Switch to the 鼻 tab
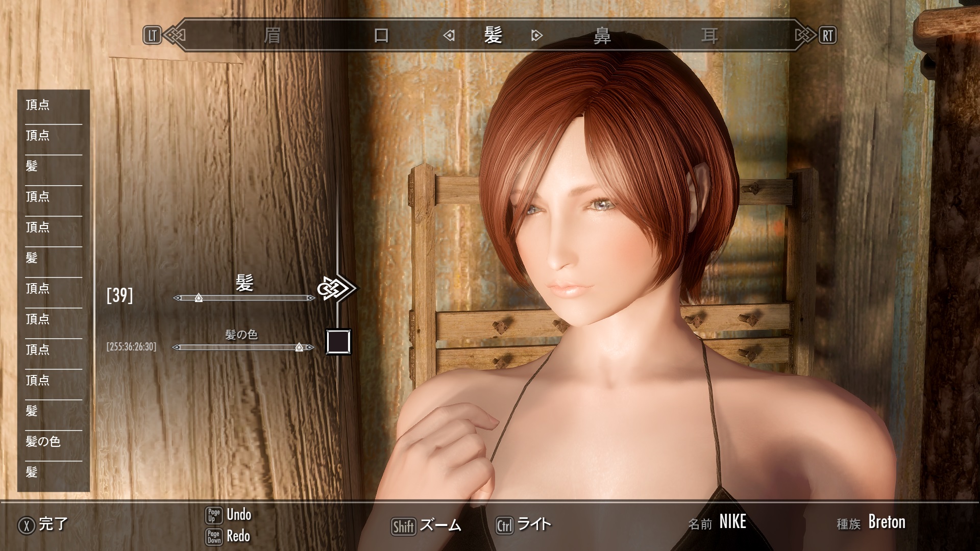The width and height of the screenshot is (980, 551). point(602,36)
